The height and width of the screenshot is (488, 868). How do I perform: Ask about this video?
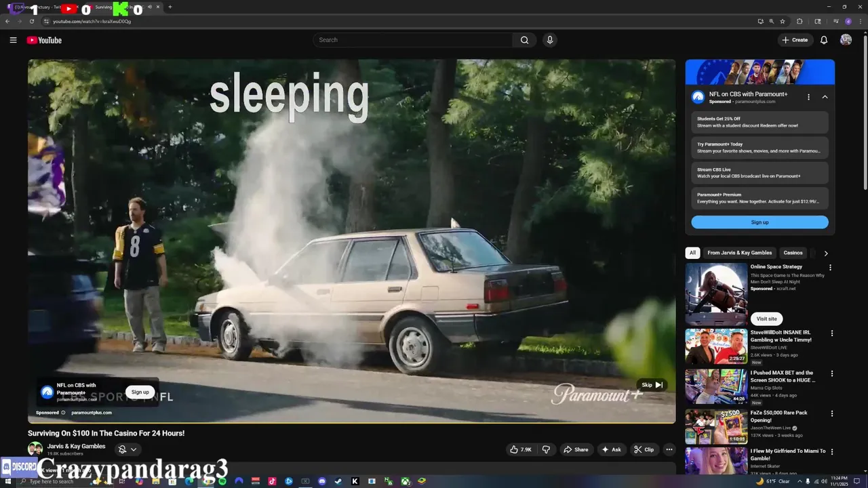tap(611, 449)
